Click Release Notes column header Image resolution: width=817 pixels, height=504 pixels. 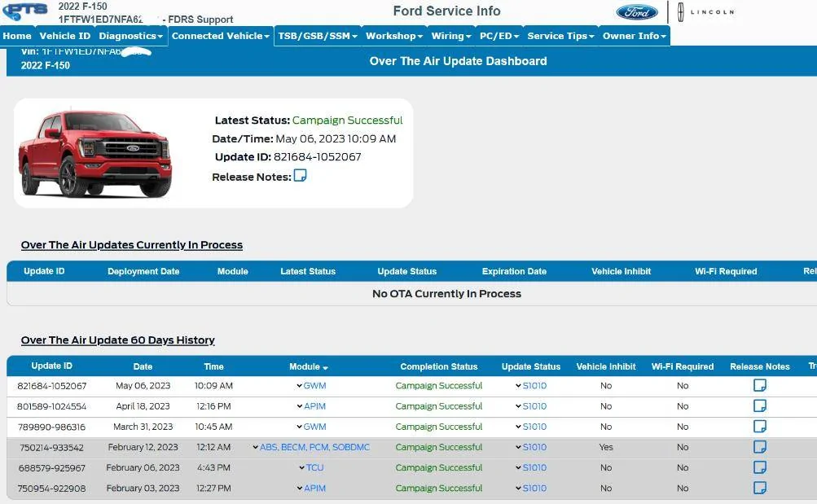pyautogui.click(x=760, y=366)
